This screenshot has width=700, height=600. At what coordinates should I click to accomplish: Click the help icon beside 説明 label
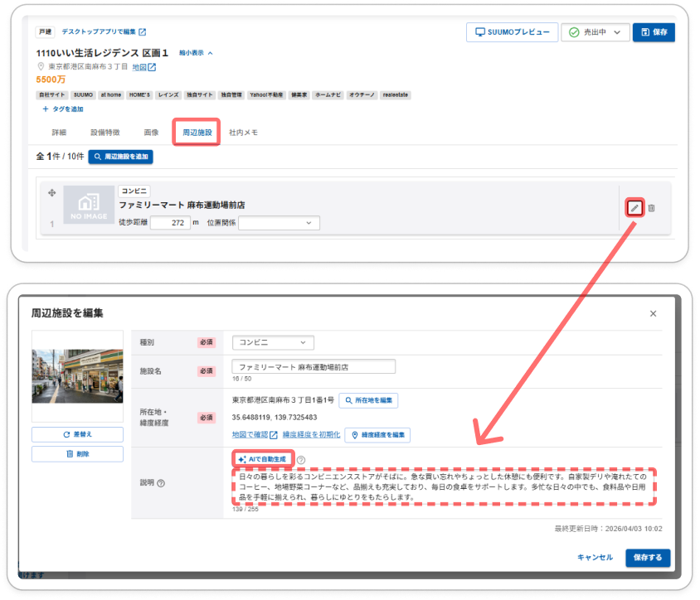(161, 483)
